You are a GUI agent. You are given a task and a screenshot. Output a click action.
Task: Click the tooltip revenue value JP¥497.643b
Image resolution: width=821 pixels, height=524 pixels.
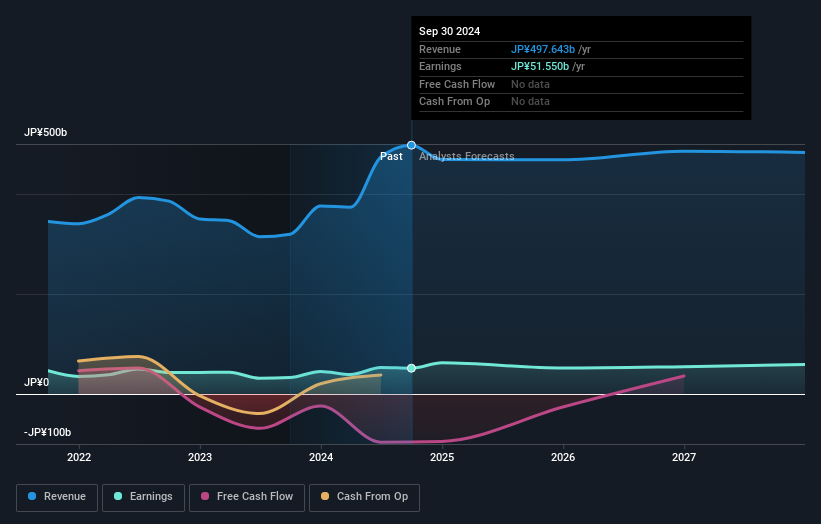tap(543, 49)
